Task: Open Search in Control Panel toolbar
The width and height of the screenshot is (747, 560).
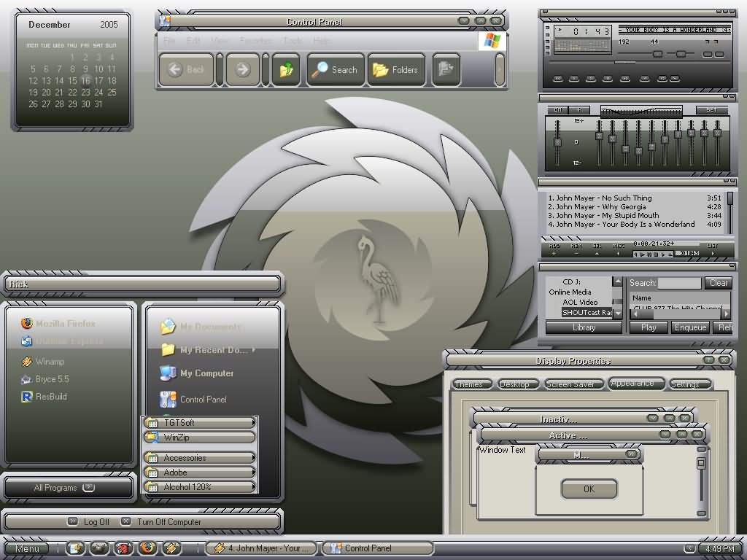Action: pyautogui.click(x=336, y=69)
